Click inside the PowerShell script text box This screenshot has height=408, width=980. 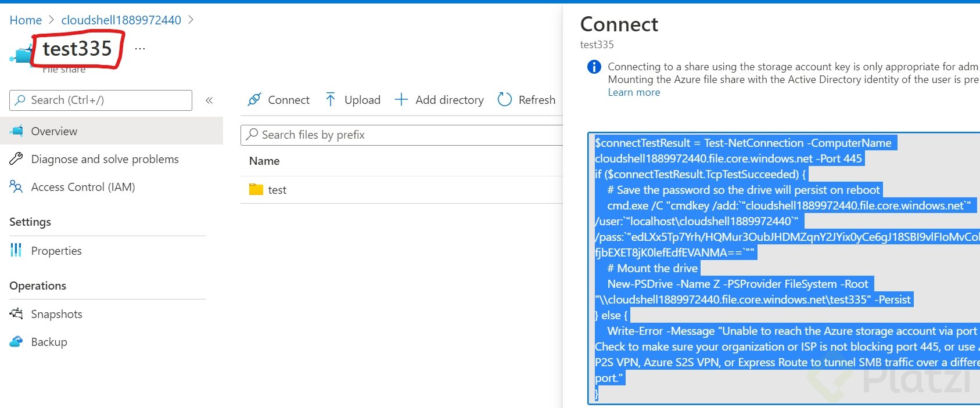click(x=784, y=268)
